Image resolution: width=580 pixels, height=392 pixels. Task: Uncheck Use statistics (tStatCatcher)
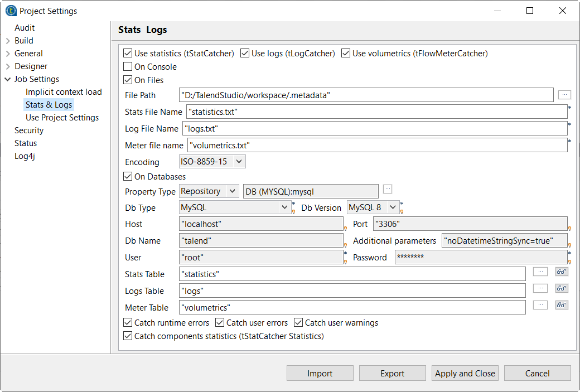coord(128,54)
